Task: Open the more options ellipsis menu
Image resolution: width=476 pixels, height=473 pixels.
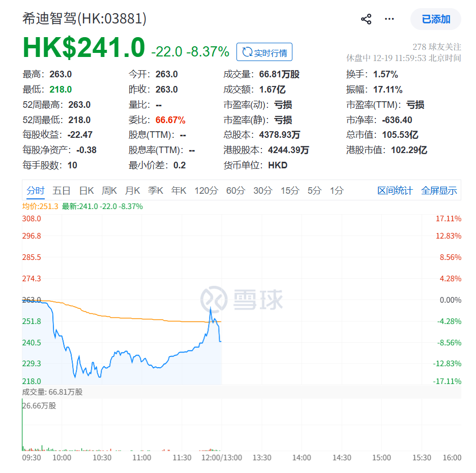Action: (x=389, y=19)
